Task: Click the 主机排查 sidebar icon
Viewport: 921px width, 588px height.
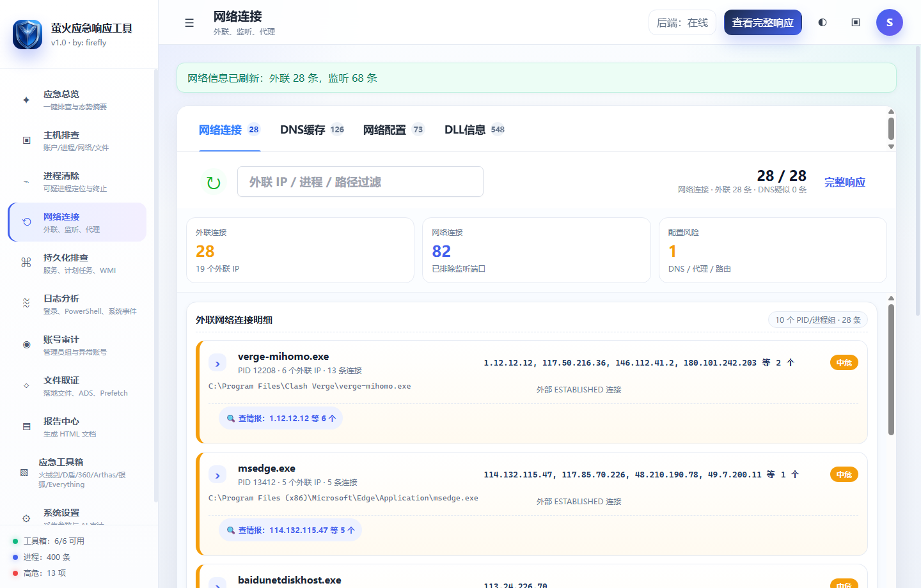Action: (26, 141)
